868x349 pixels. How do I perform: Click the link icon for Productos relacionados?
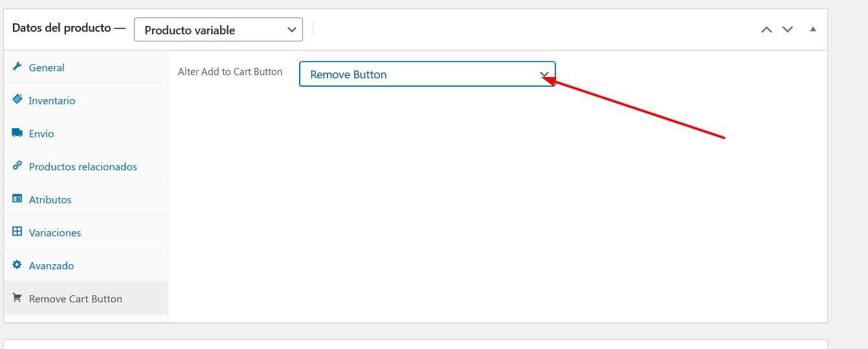[17, 166]
